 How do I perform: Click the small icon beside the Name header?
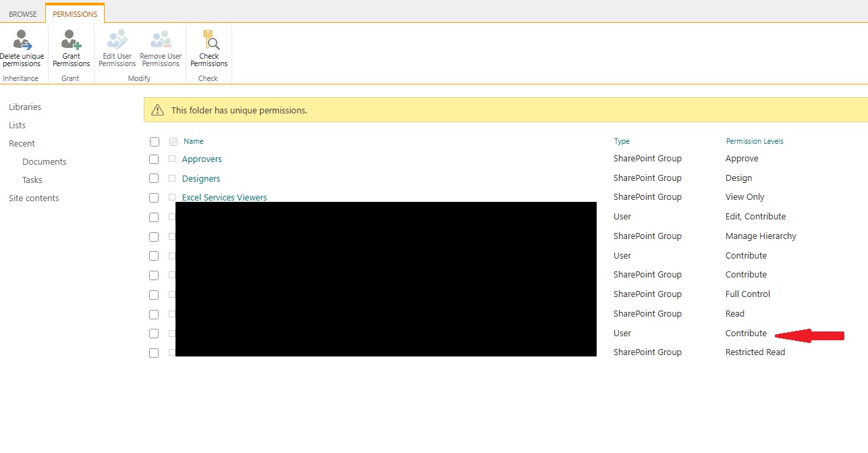[173, 142]
